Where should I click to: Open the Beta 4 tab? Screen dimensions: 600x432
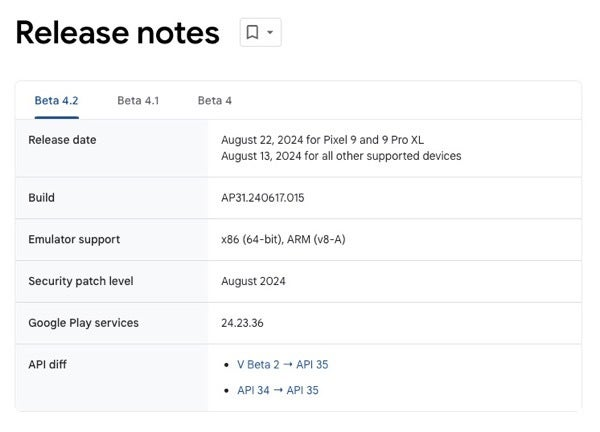[x=215, y=100]
